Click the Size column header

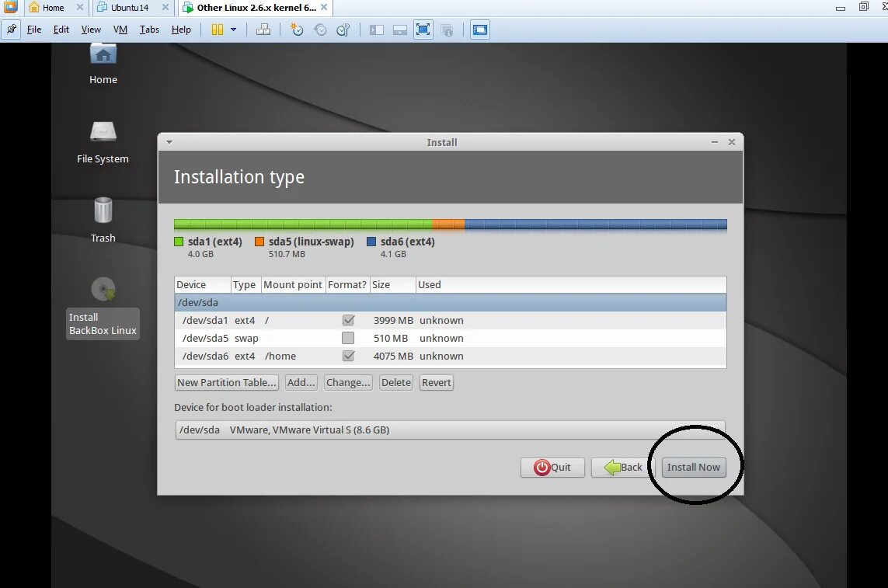coord(392,284)
